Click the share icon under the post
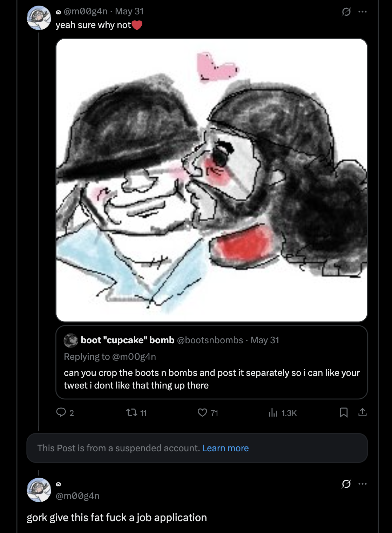The width and height of the screenshot is (392, 533). (362, 412)
